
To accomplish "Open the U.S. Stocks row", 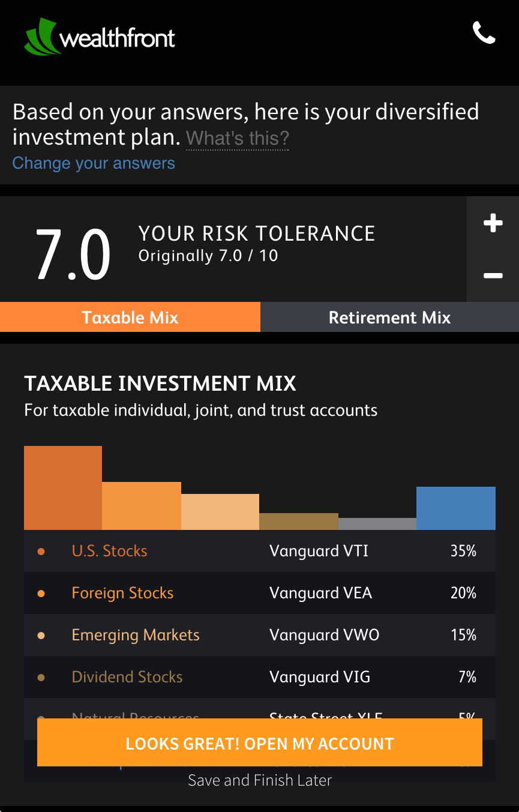I will coord(260,551).
